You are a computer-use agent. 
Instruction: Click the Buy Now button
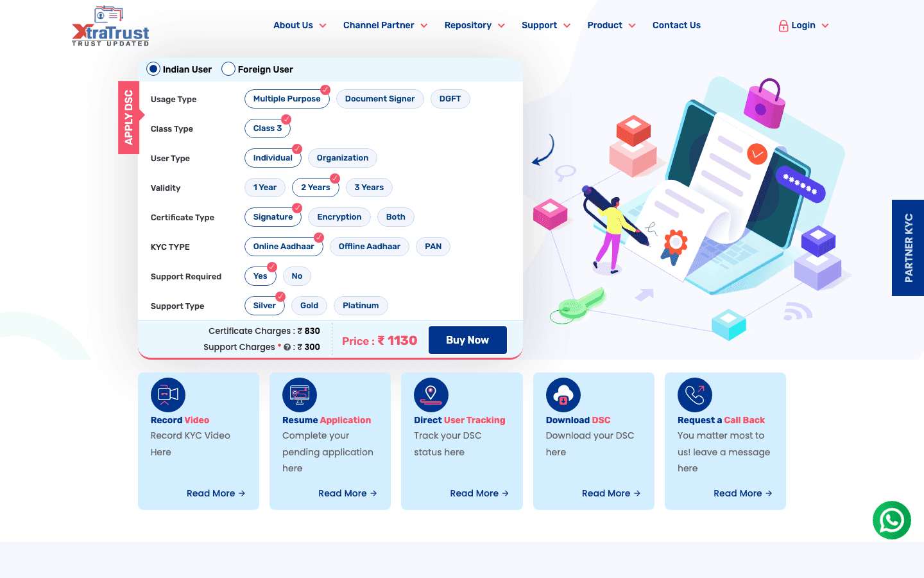point(468,340)
